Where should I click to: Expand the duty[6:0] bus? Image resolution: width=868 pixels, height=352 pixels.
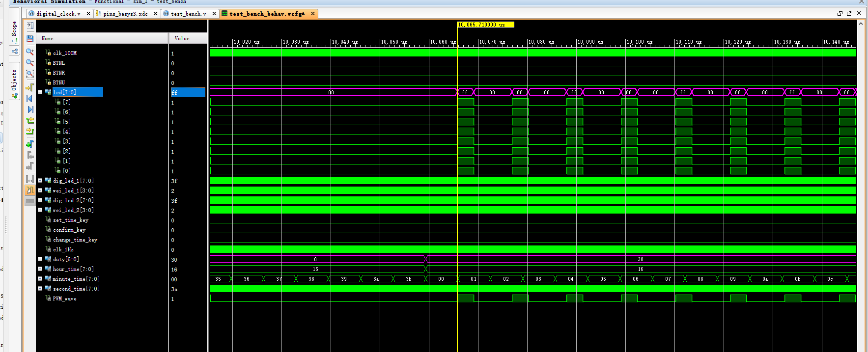pos(40,259)
